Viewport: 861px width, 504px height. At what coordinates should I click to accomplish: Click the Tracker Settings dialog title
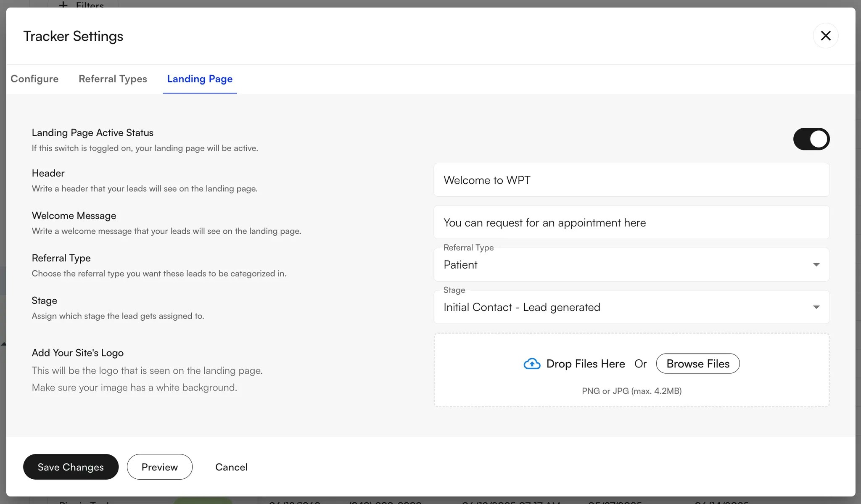[73, 36]
